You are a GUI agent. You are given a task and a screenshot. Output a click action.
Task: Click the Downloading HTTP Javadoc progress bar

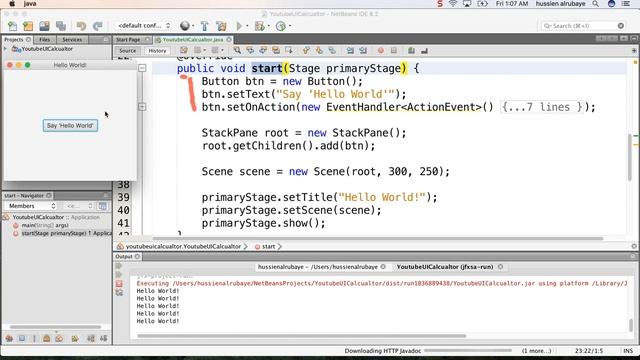point(468,351)
